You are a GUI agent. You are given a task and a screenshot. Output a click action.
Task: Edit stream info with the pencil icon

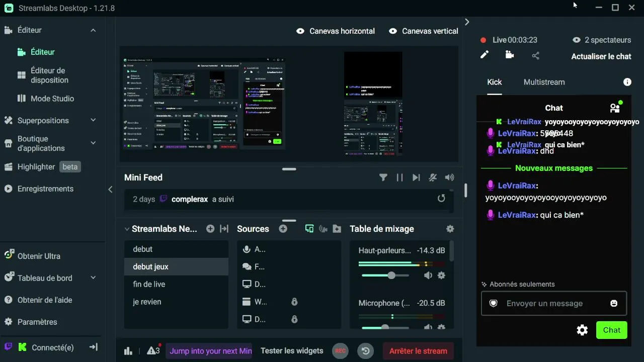pyautogui.click(x=485, y=55)
